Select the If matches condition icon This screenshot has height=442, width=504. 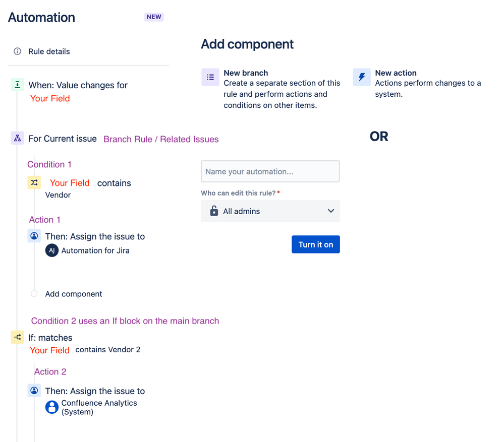(x=17, y=337)
